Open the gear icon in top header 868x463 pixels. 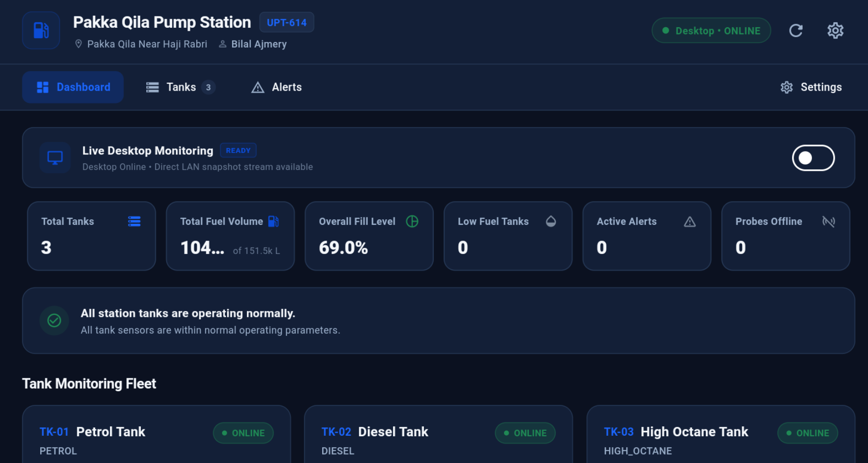pos(835,31)
